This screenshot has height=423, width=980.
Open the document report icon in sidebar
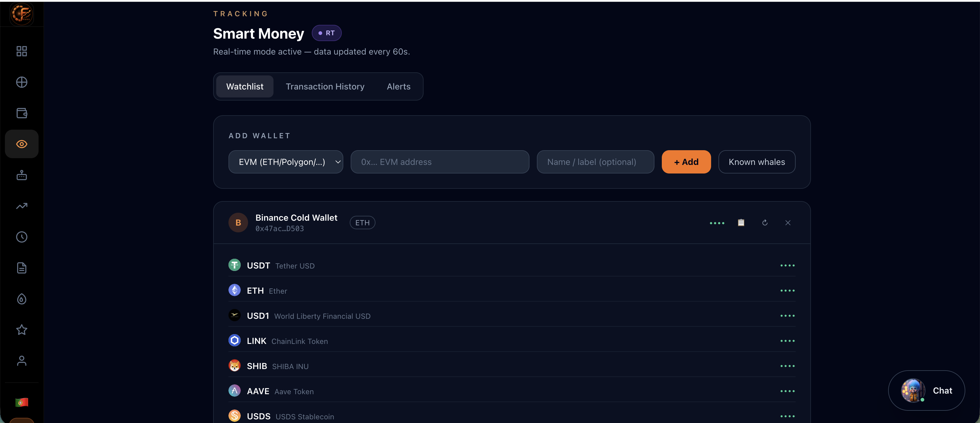[22, 268]
